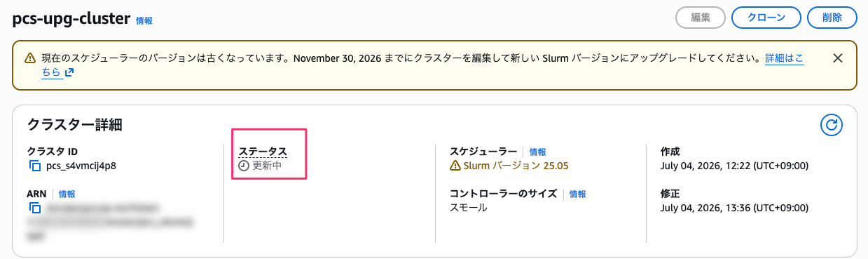The image size is (868, 259).
Task: Open 情報 link beside コントローラーのサイズ
Action: pos(577,194)
